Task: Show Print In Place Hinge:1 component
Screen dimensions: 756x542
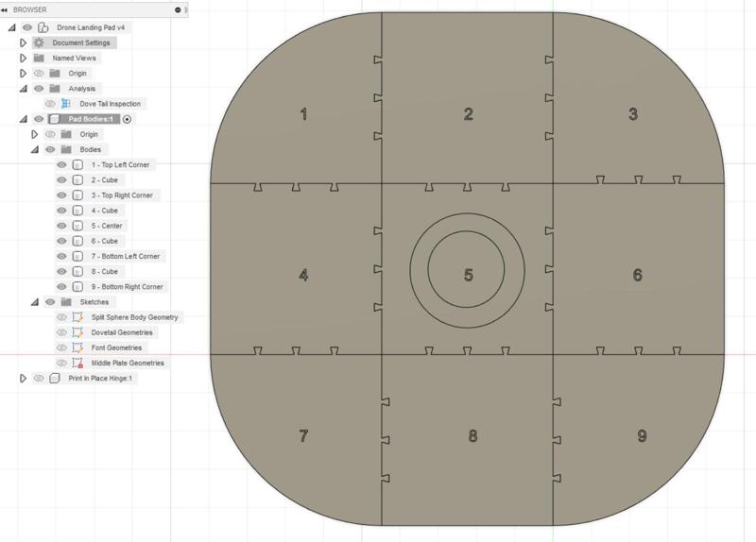Action: pyautogui.click(x=39, y=379)
